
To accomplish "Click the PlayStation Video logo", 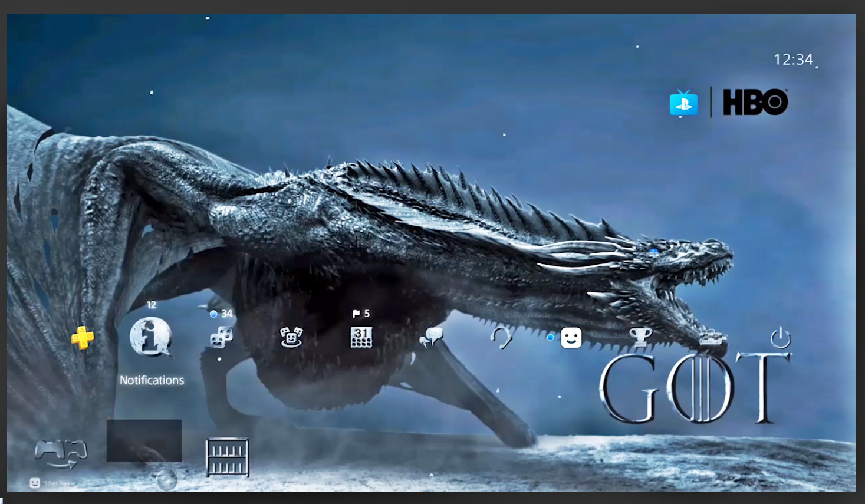I will tap(683, 103).
